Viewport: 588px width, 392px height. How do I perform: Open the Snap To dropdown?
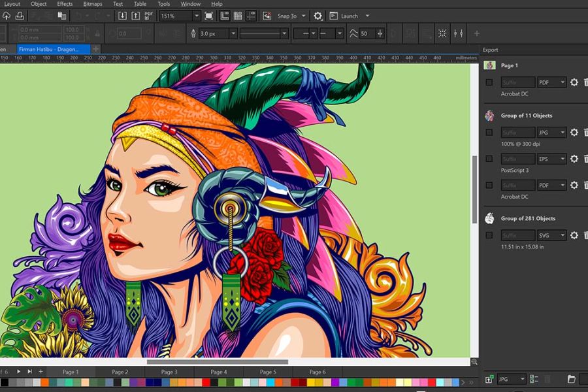pos(292,16)
